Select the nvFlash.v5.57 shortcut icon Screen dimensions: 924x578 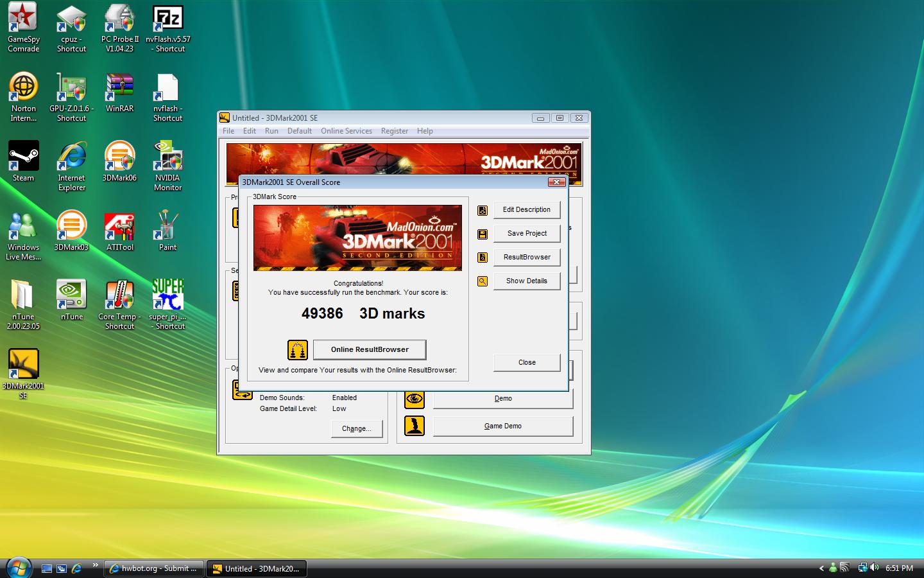click(167, 27)
